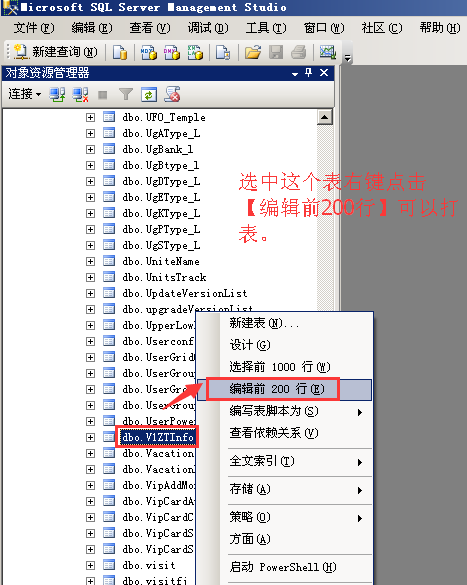Image resolution: width=467 pixels, height=585 pixels.
Task: Click the Database Engine Query icon
Action: 120,52
